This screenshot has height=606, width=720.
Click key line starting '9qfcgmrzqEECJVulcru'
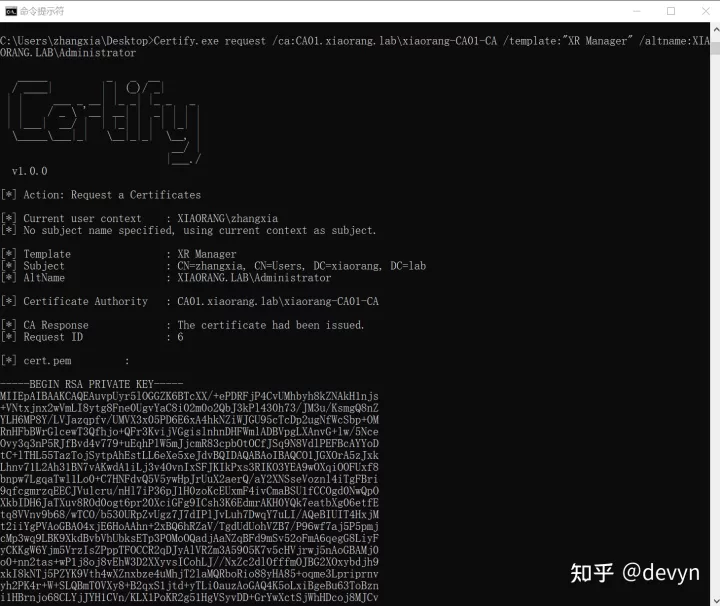coord(189,491)
